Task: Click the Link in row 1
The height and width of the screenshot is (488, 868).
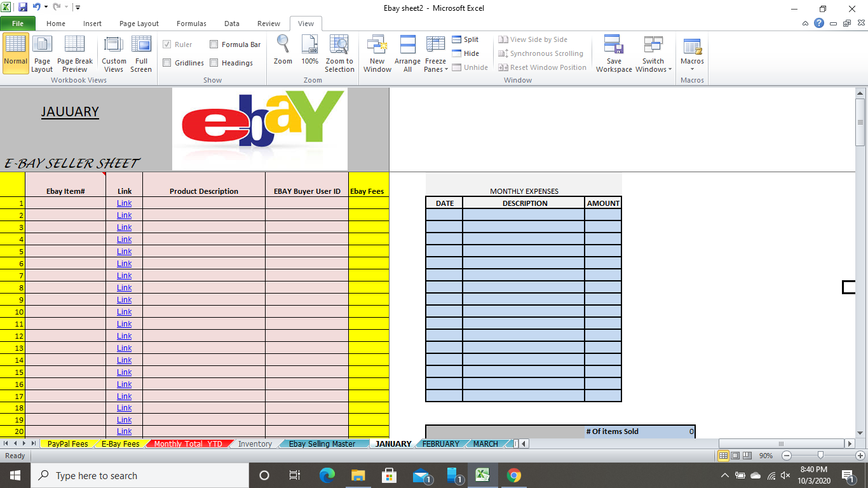Action: pos(125,203)
